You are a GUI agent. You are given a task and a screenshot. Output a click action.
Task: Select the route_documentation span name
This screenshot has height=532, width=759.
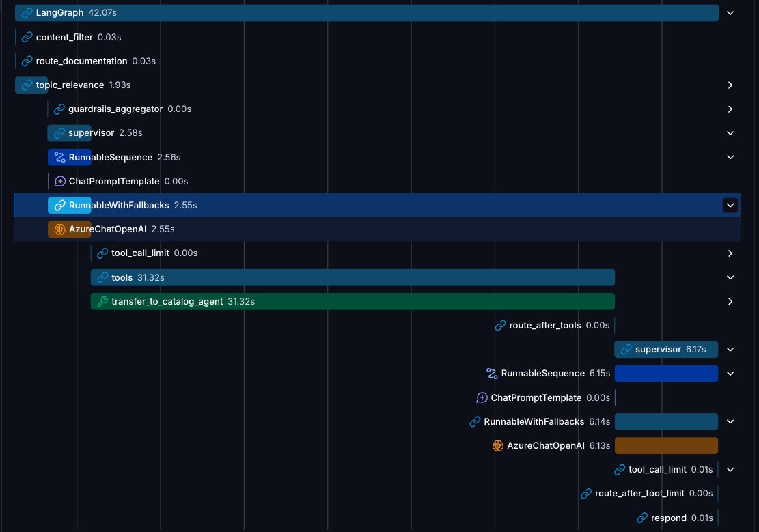(81, 61)
